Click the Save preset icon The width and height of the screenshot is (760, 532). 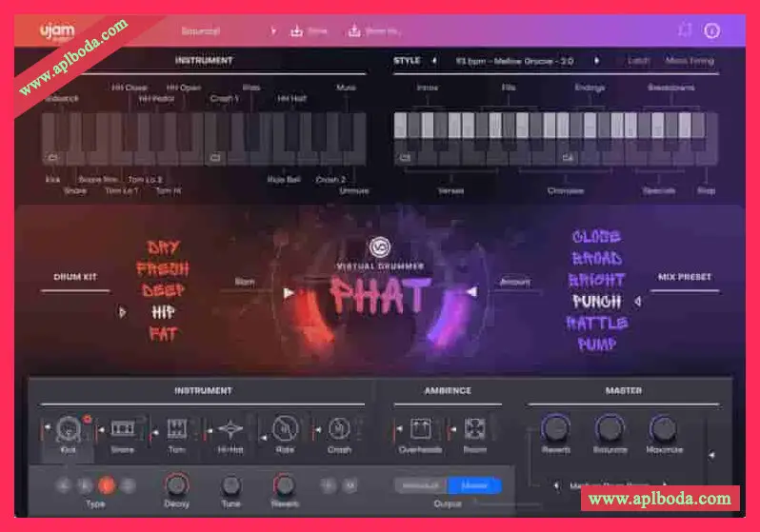pos(296,31)
